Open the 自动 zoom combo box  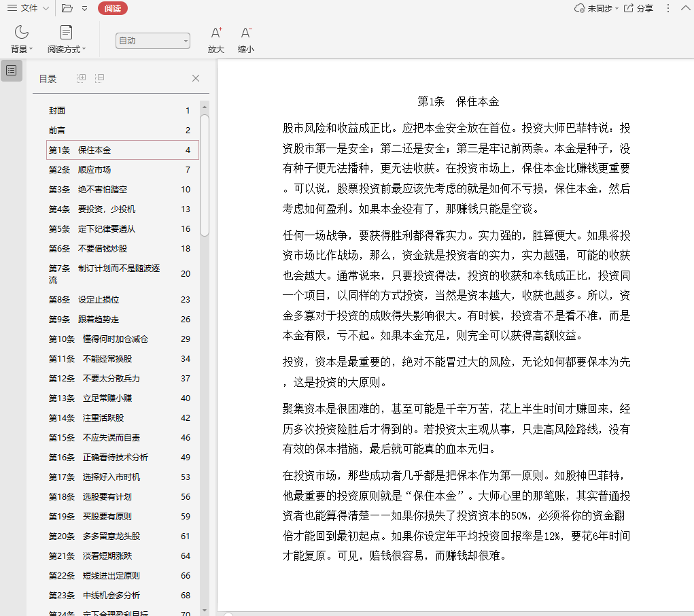[152, 41]
